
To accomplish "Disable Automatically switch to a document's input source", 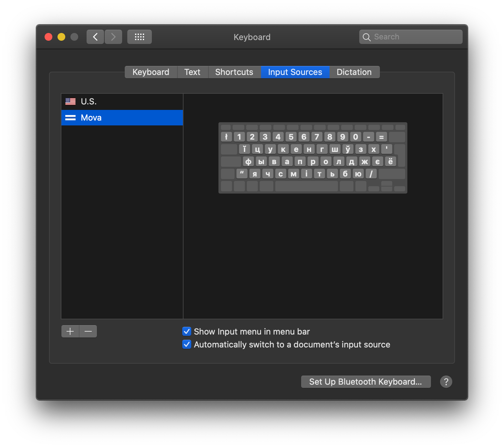I will click(187, 344).
